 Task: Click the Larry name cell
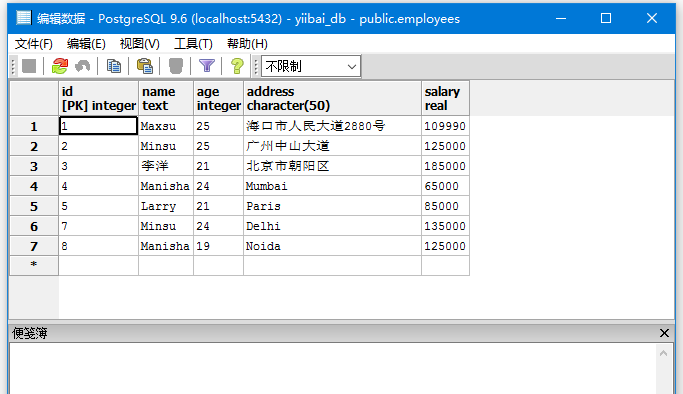click(x=166, y=206)
